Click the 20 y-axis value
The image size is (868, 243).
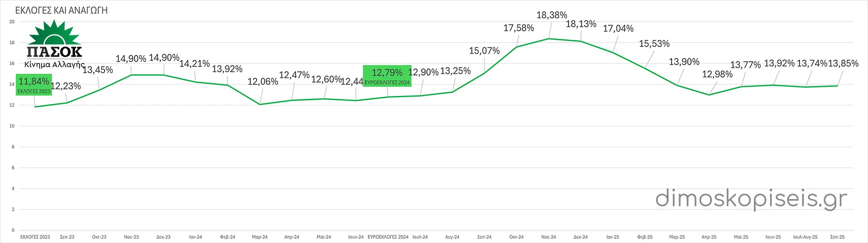point(12,22)
